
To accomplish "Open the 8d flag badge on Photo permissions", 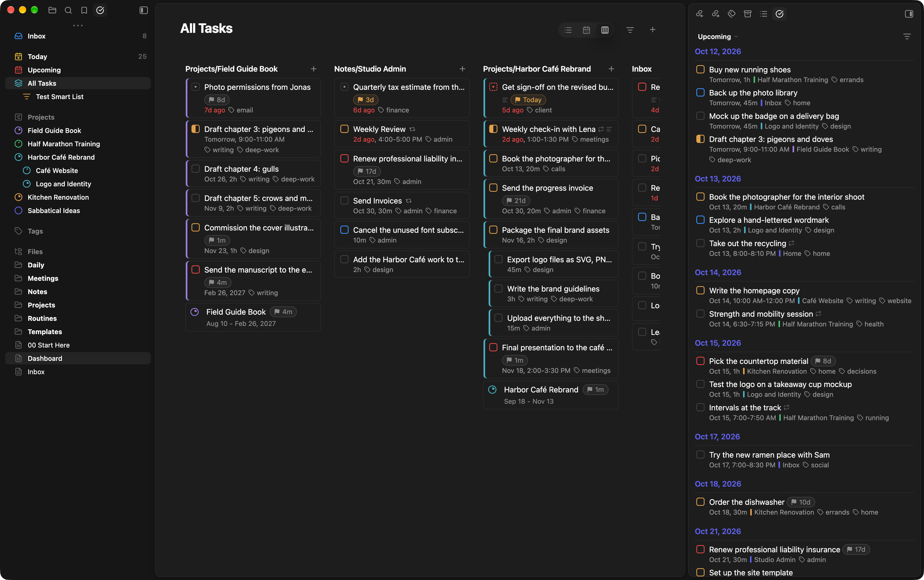I will tap(217, 100).
